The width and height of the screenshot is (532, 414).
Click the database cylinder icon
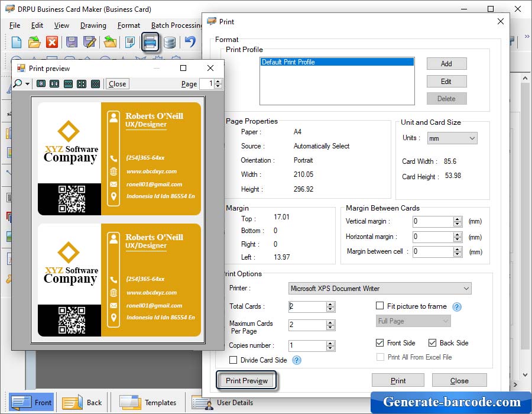pos(169,43)
